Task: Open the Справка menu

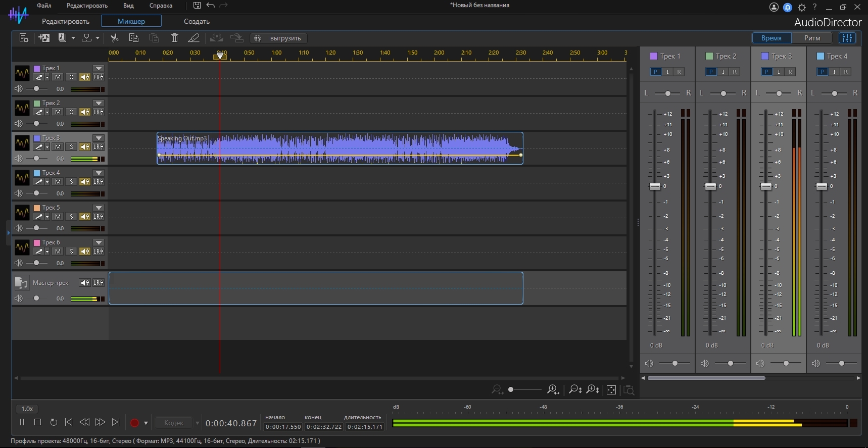Action: pyautogui.click(x=161, y=6)
